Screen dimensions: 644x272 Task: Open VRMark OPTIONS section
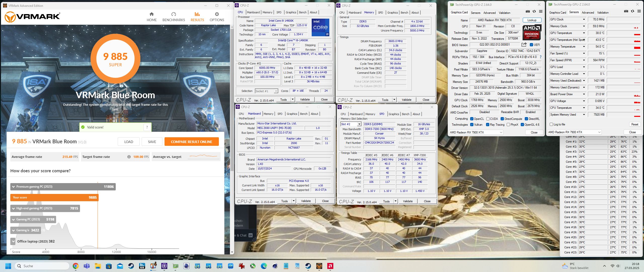(217, 17)
